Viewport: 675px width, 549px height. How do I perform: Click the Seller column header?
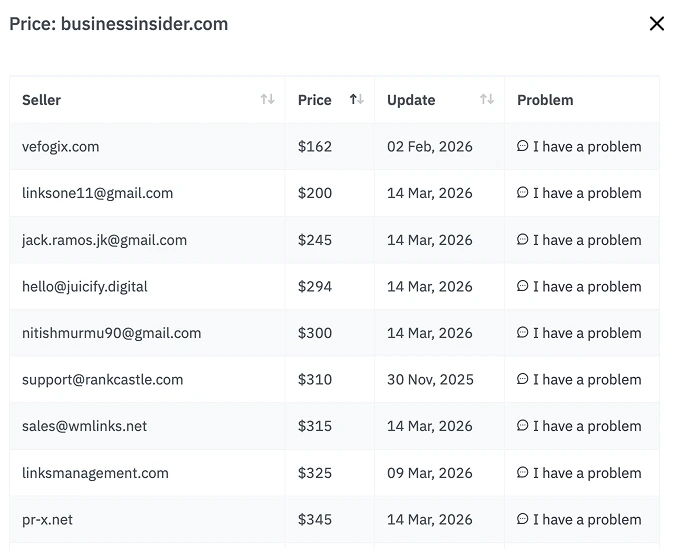point(42,100)
